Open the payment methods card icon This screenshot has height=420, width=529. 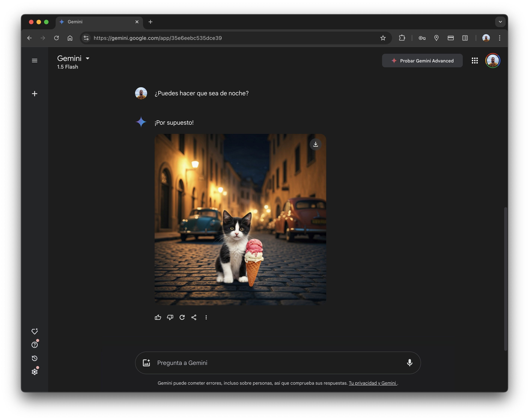point(451,38)
